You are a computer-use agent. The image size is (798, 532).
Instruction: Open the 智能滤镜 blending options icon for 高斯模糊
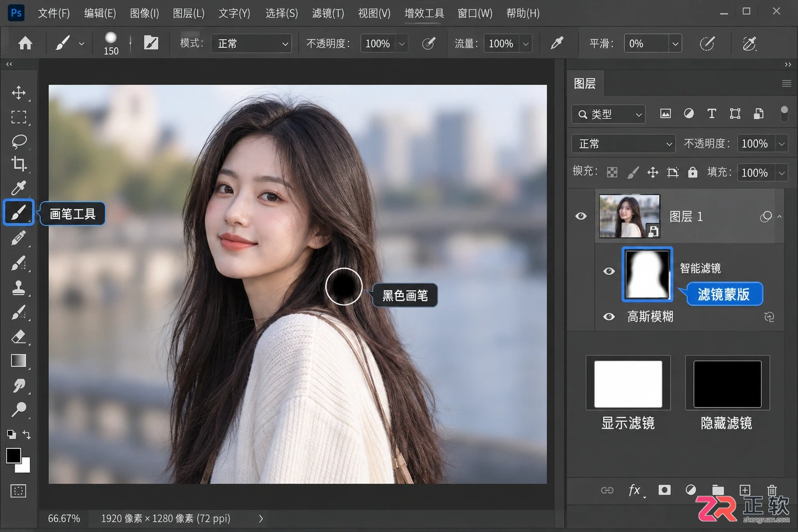pyautogui.click(x=769, y=317)
